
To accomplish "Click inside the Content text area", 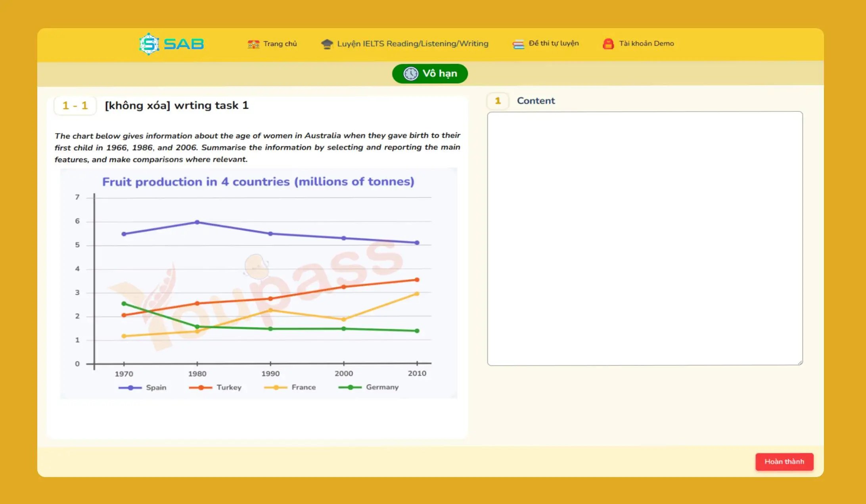I will pyautogui.click(x=645, y=238).
